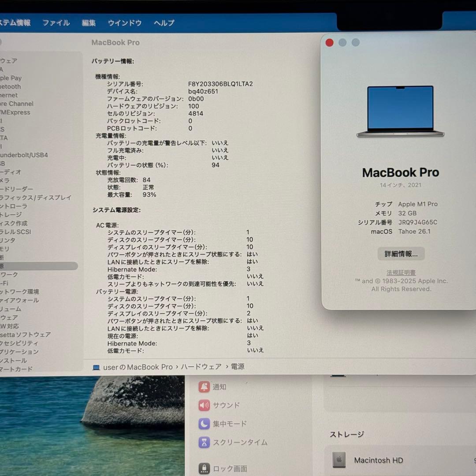Select Thunderbolt/USB4 in sidebar list

pyautogui.click(x=24, y=155)
